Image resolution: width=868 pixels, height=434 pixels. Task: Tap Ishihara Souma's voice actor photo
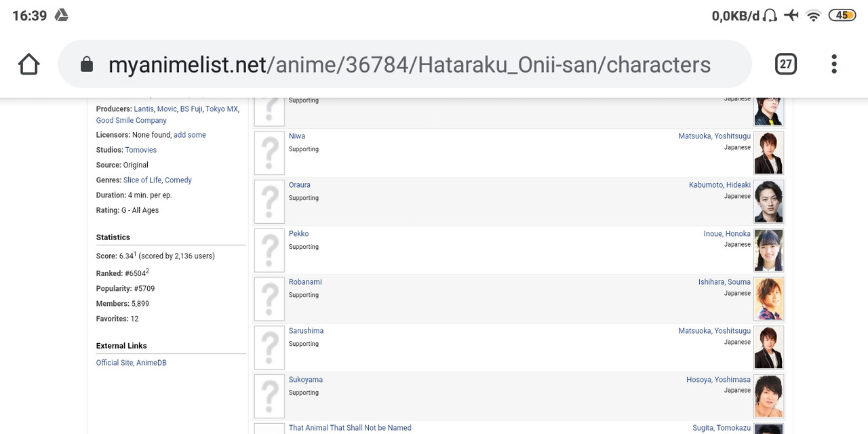pyautogui.click(x=768, y=299)
